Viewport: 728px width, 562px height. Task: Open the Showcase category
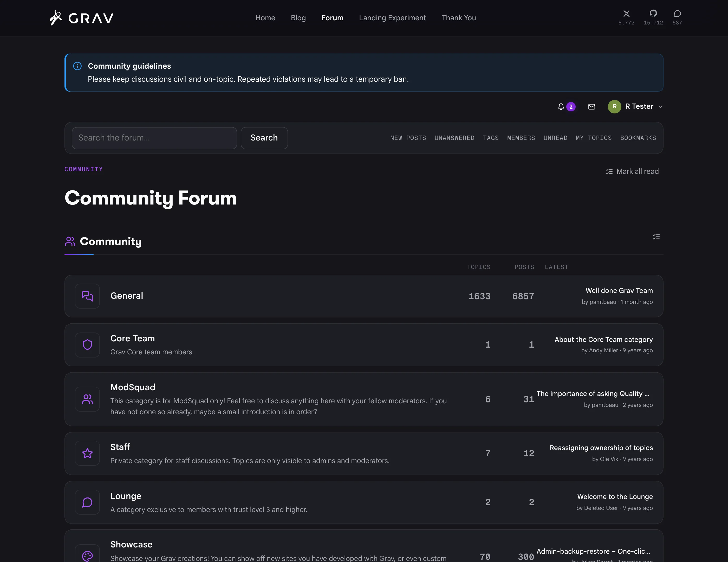pyautogui.click(x=131, y=544)
